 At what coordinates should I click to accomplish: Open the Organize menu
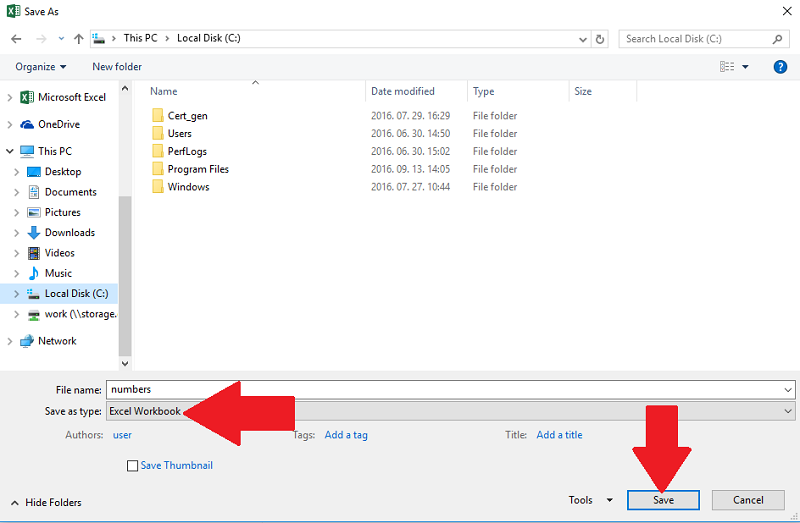pyautogui.click(x=41, y=67)
